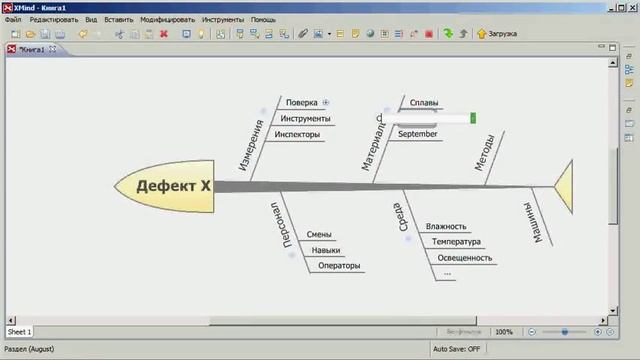This screenshot has height=360, width=640.
Task: Open the Модифицировать menu
Action: (167, 19)
